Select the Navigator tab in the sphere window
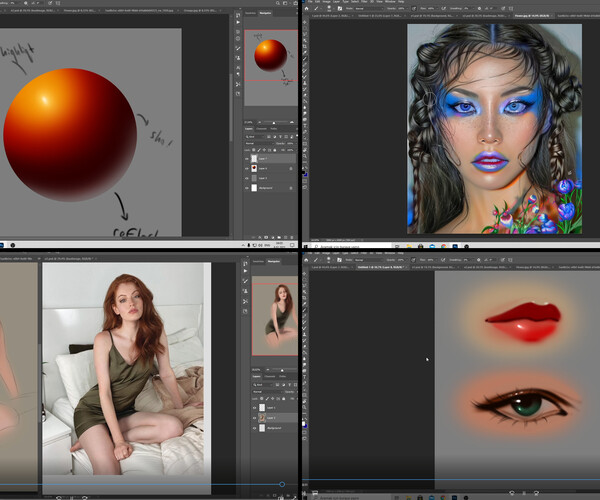Image resolution: width=600 pixels, height=500 pixels. click(x=265, y=13)
